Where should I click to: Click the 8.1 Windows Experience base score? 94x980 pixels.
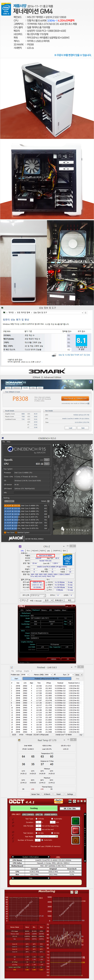(x=81, y=340)
